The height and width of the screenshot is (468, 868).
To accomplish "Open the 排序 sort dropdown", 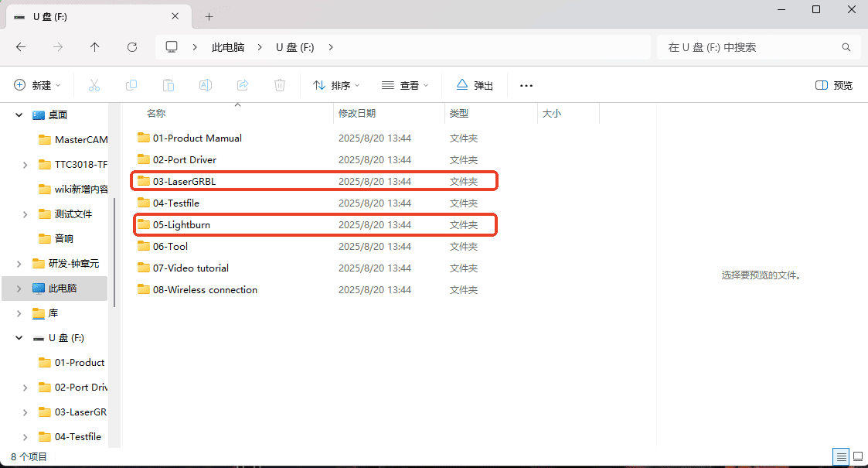I will tap(336, 85).
